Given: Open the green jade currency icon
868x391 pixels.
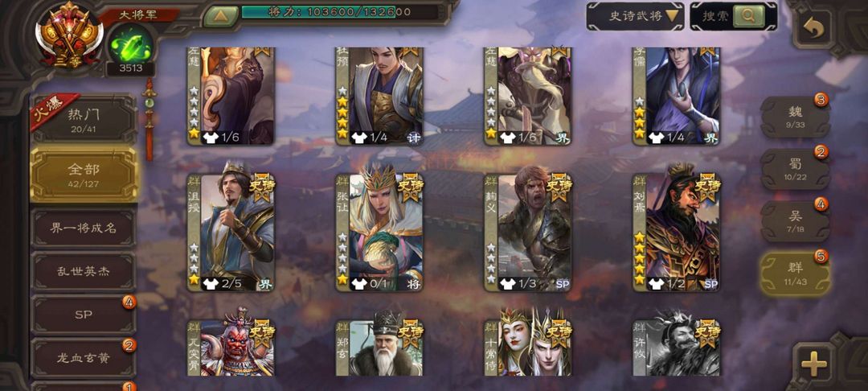Looking at the screenshot, I should pyautogui.click(x=131, y=45).
